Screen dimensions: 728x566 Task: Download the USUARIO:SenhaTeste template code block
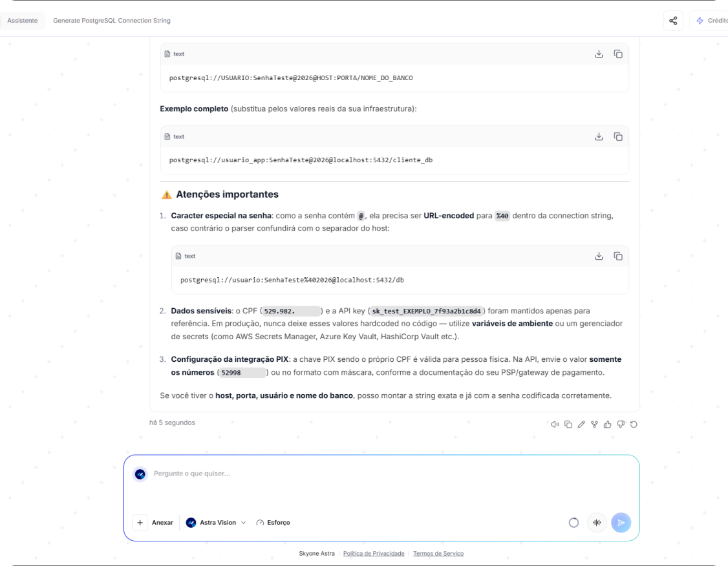(x=599, y=54)
